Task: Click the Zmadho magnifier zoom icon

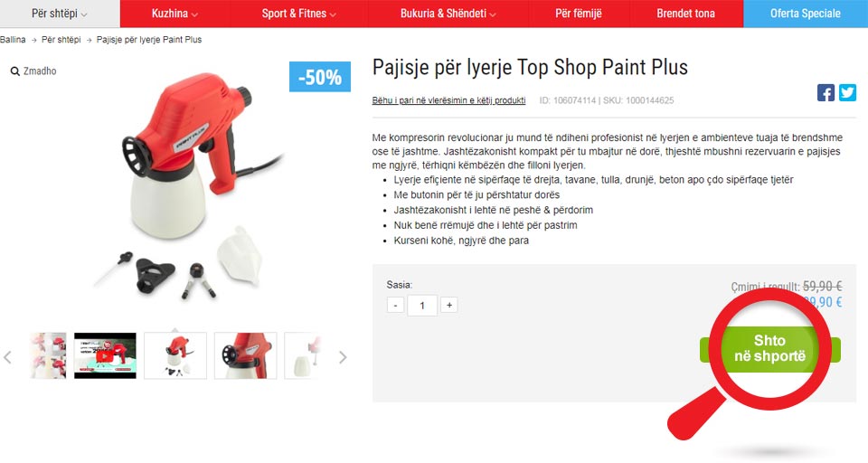Action: point(15,71)
